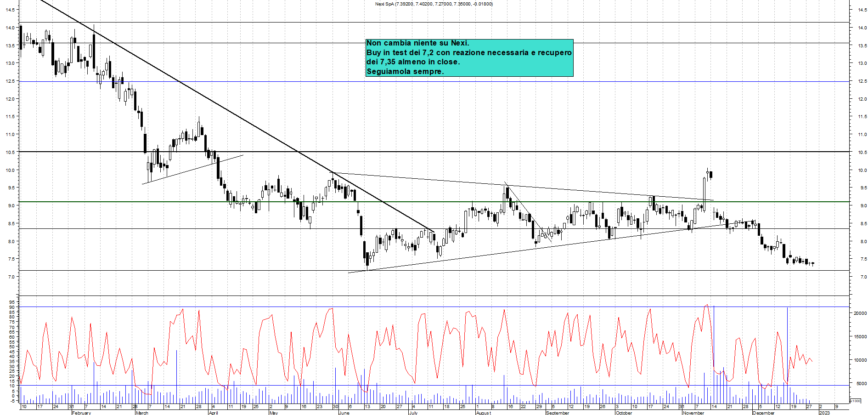Click the '19' date tick in December
Image resolution: width=868 pixels, height=415 pixels.
point(794,407)
